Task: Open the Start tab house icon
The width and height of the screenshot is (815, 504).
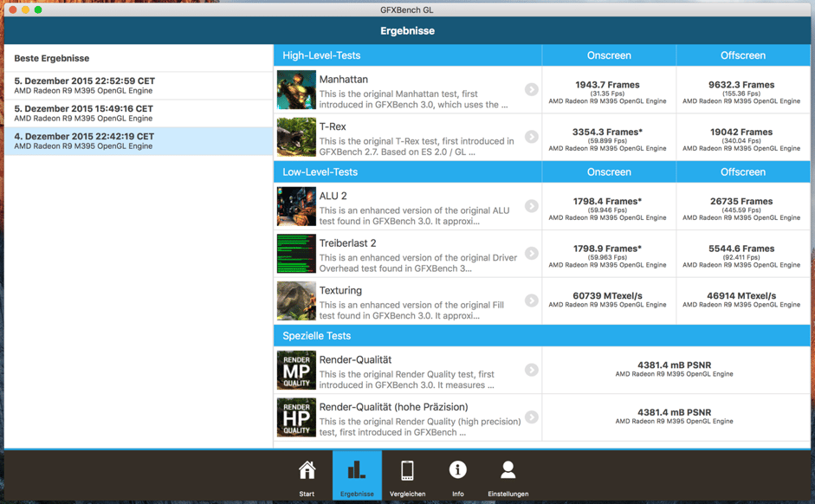Action: 307,469
